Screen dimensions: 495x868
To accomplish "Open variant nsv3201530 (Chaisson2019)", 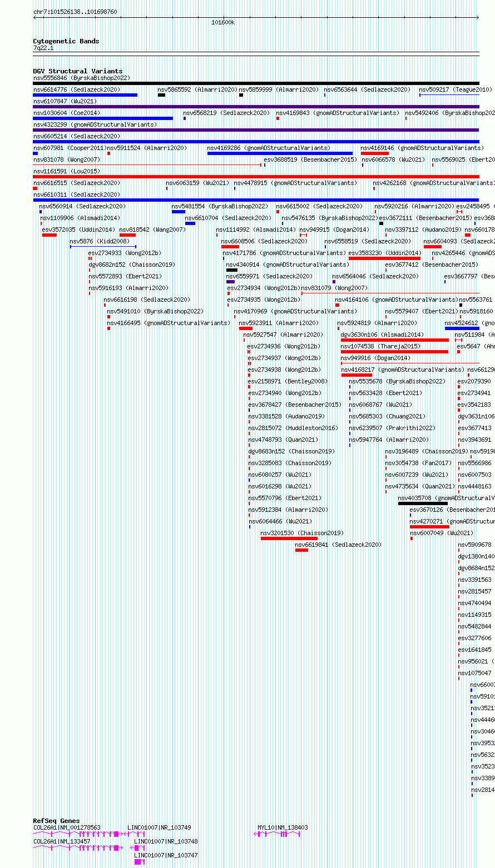I will 302,533.
